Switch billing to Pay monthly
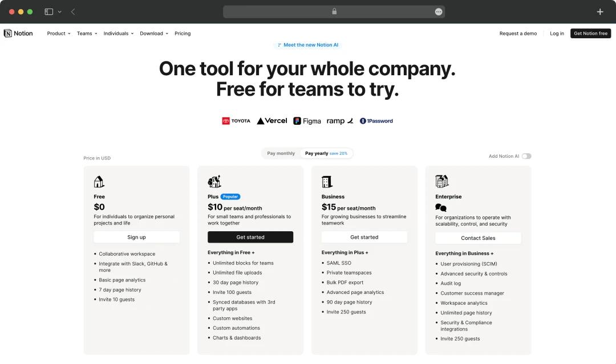 pos(280,153)
